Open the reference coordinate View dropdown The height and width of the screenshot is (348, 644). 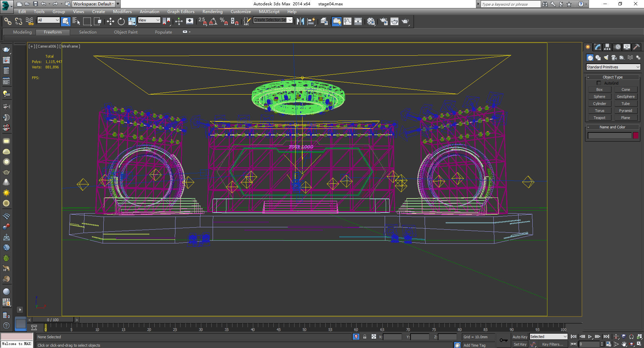coord(149,20)
